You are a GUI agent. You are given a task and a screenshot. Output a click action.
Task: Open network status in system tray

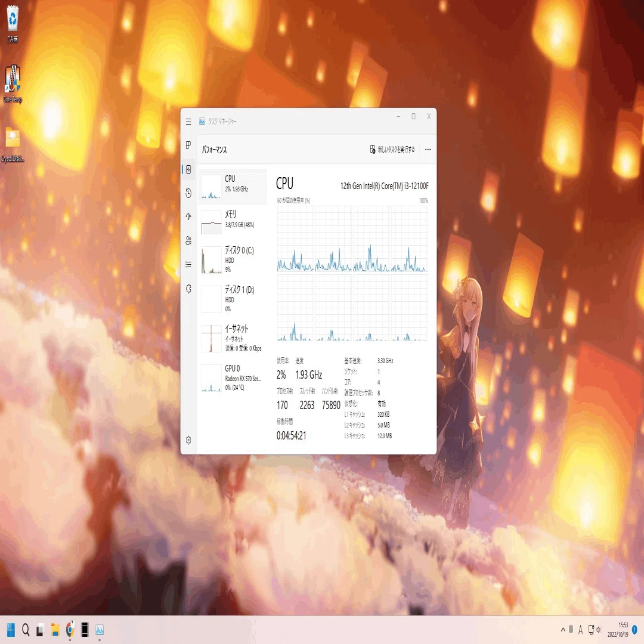click(590, 630)
